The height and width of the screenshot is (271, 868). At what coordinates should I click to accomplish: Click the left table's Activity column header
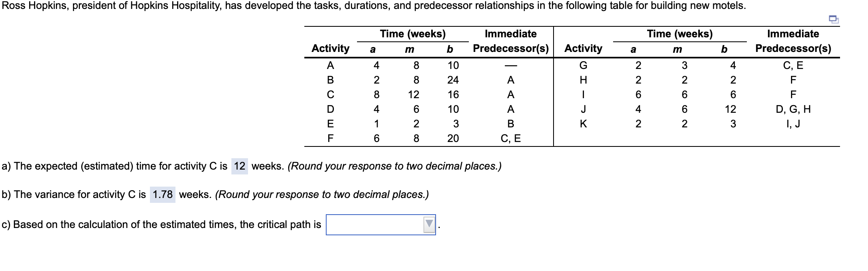point(330,49)
